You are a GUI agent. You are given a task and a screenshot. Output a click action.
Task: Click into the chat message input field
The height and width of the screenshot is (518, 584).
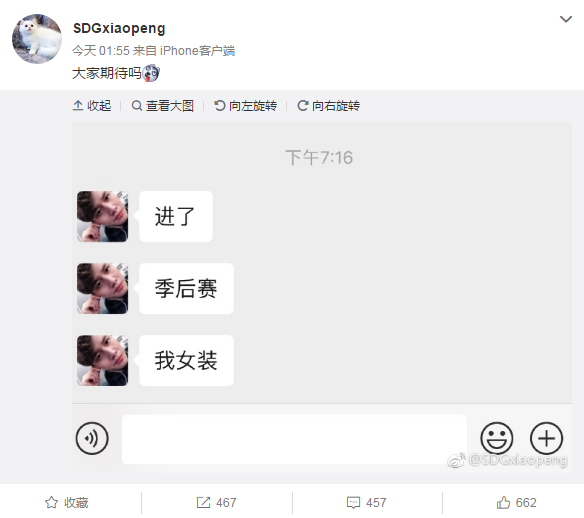pyautogui.click(x=294, y=439)
